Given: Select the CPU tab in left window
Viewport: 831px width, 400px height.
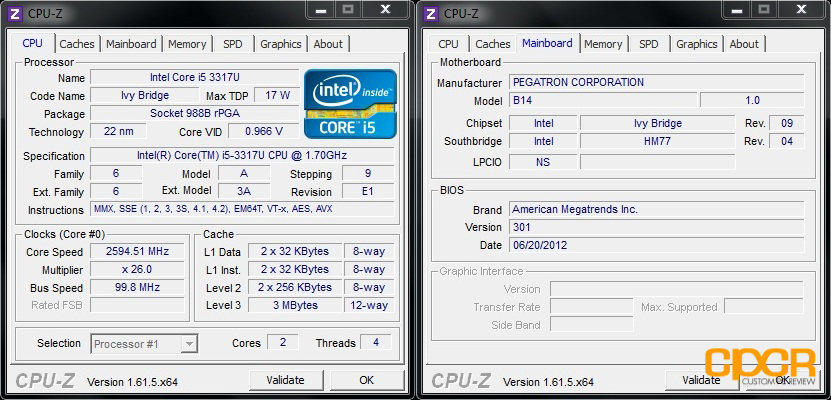Looking at the screenshot, I should tap(32, 43).
